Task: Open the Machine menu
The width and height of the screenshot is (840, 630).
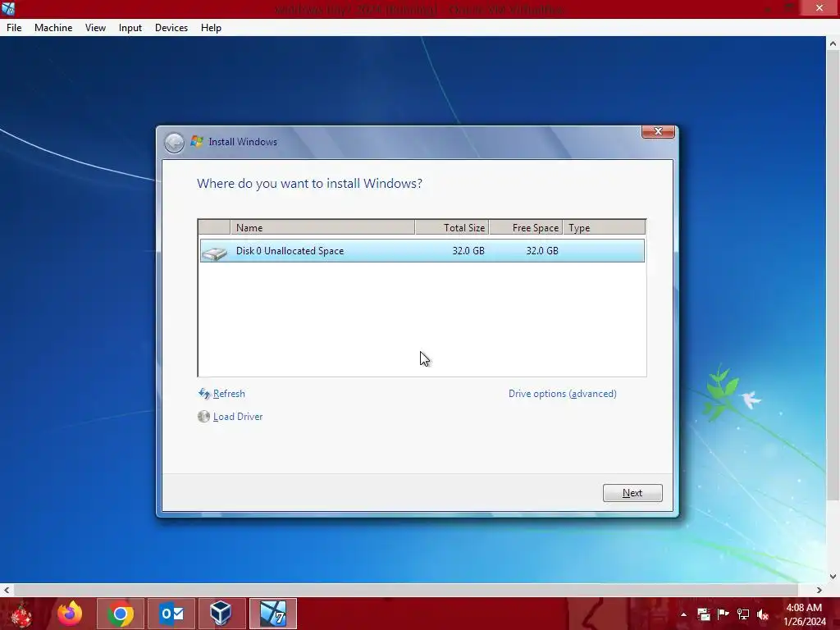Action: tap(53, 28)
